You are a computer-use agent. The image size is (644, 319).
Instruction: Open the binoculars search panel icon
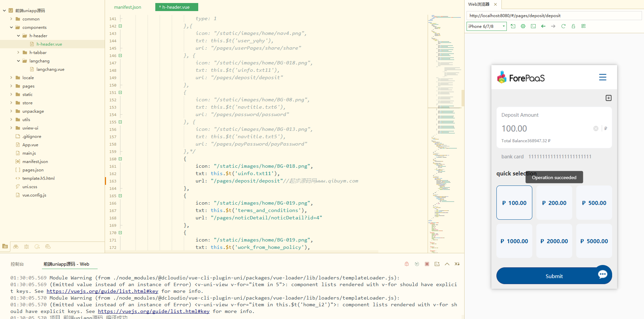pos(16,247)
